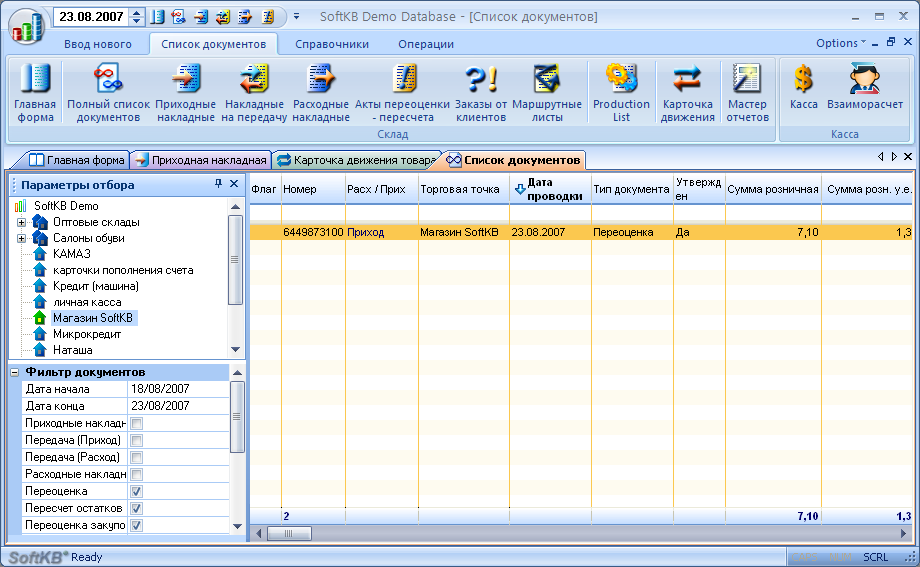Uncheck Переоценка checkbox
Screen dimensions: 920x567
pos(136,491)
